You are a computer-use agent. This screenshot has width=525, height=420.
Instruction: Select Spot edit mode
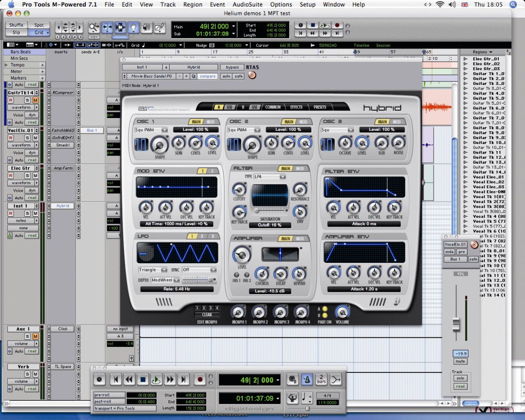pyautogui.click(x=39, y=25)
